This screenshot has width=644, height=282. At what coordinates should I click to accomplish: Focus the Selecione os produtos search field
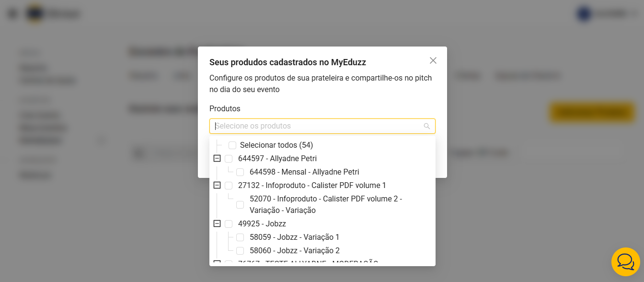point(316,126)
